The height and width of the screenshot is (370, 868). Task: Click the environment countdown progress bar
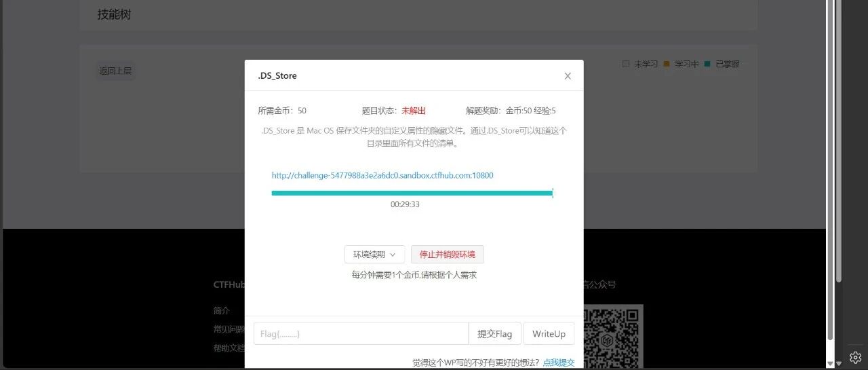tap(412, 193)
